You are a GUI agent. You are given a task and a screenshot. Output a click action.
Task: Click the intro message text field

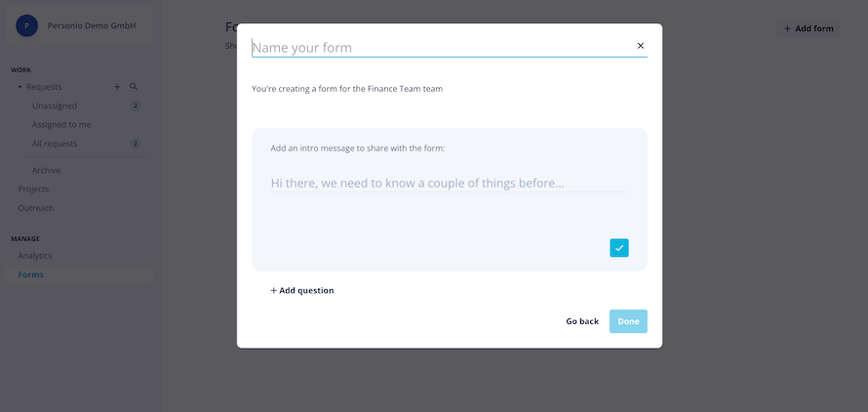(x=449, y=183)
